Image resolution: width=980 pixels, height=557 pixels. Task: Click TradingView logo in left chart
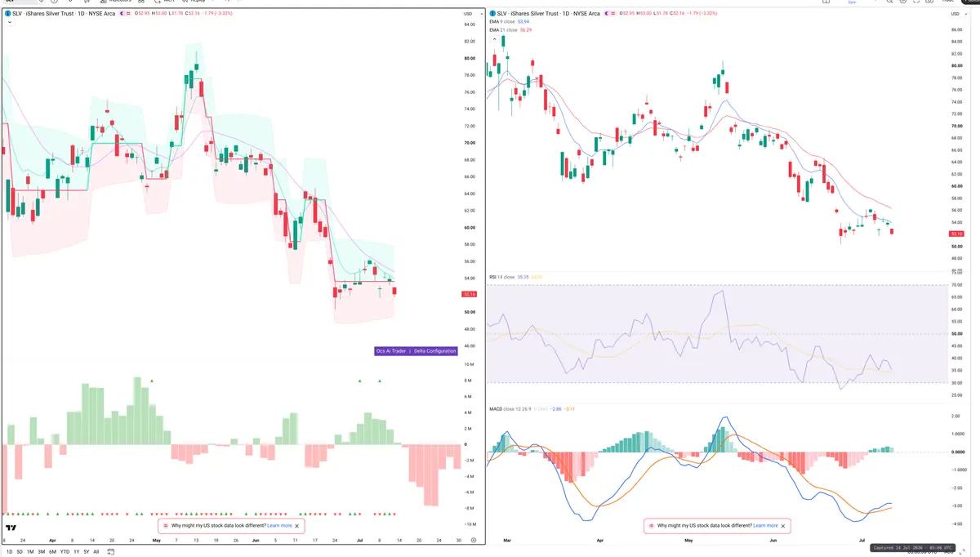(11, 528)
